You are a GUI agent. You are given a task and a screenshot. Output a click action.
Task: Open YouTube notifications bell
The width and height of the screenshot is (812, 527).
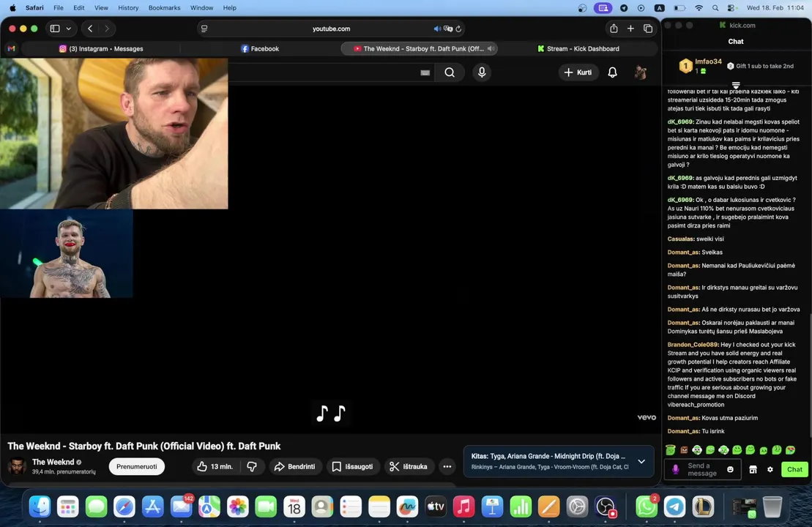point(612,72)
